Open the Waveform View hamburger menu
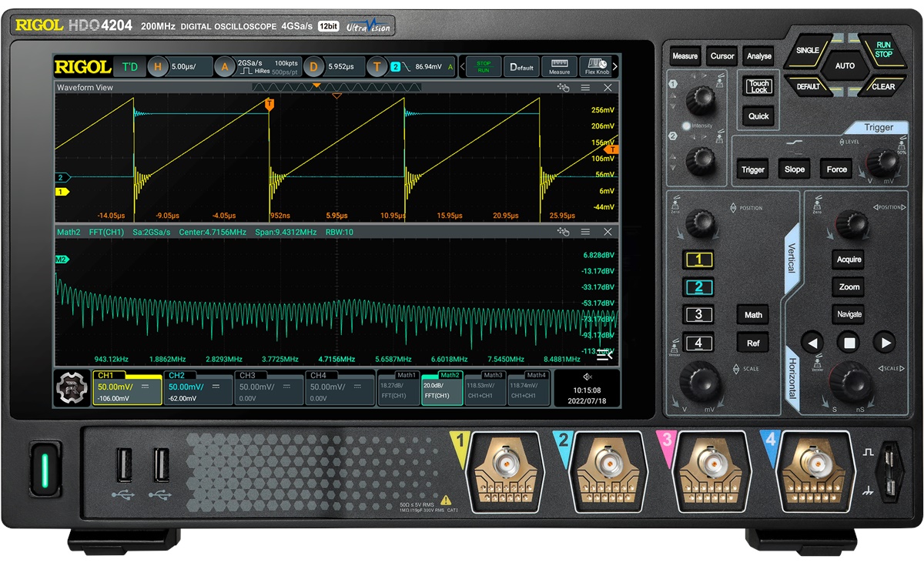Image resolution: width=924 pixels, height=566 pixels. point(586,88)
